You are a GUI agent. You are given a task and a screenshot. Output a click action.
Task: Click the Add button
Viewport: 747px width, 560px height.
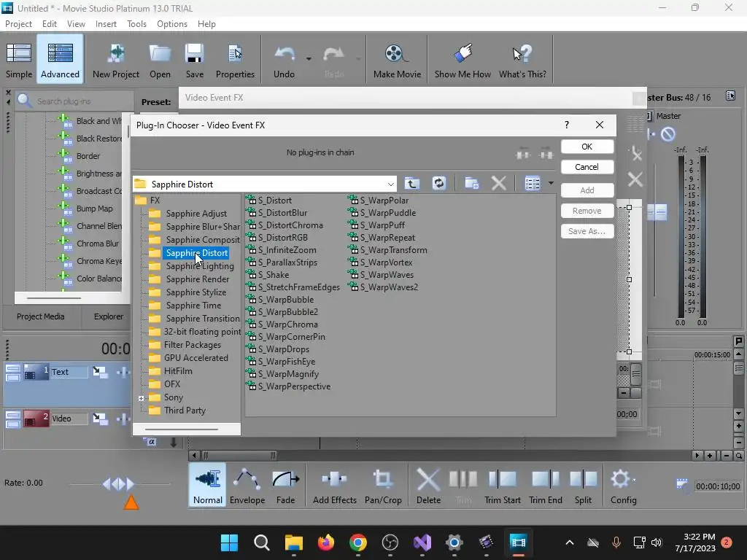tap(587, 190)
